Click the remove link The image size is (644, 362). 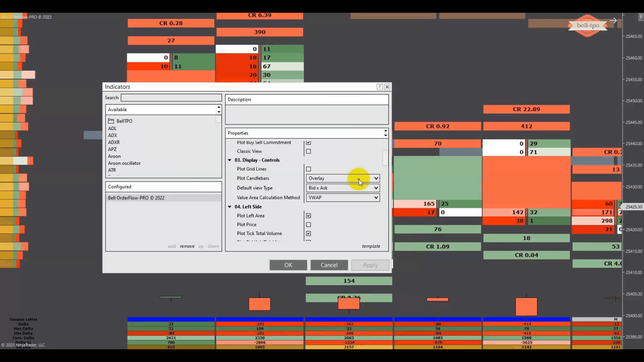point(187,246)
